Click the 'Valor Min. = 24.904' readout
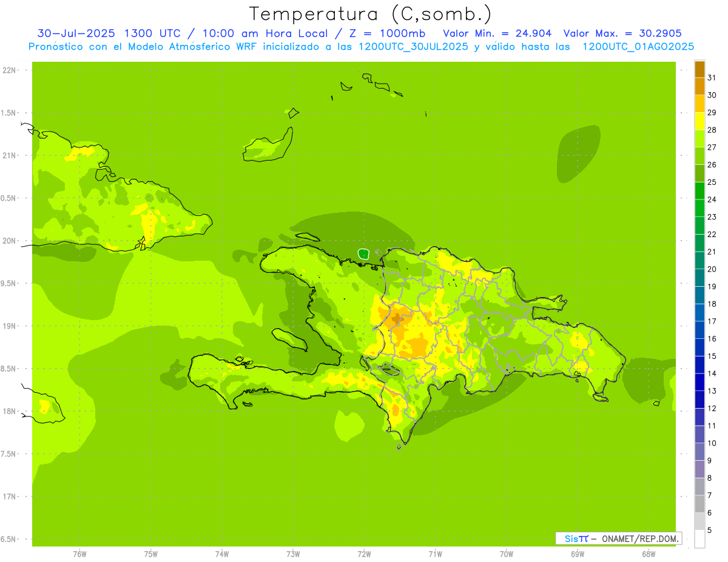The height and width of the screenshot is (562, 728). [497, 33]
